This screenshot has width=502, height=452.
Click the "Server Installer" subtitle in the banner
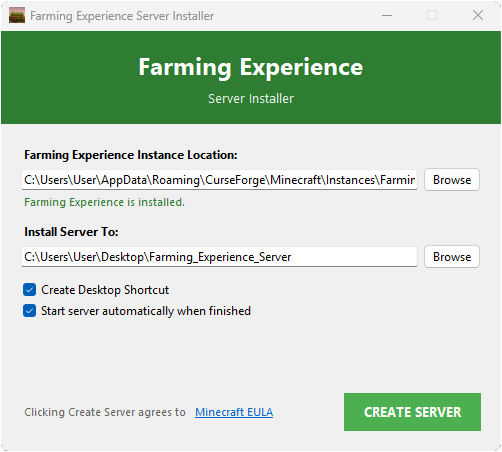click(x=251, y=99)
